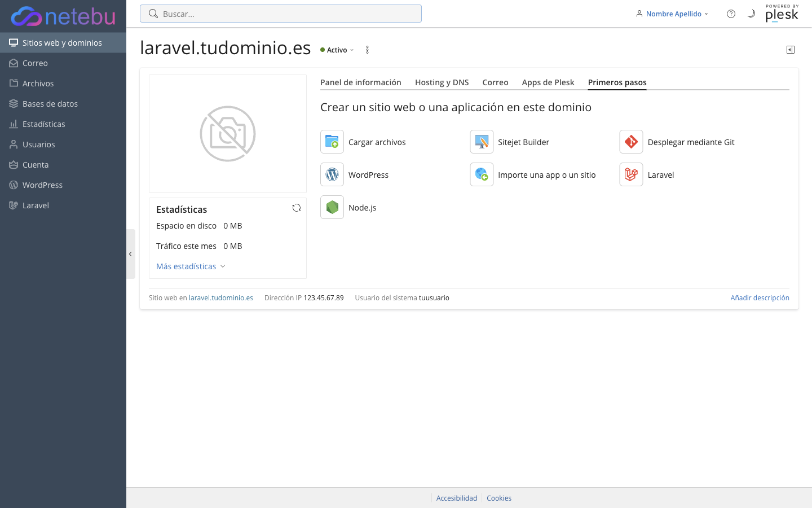Click the Cargar archivos label
Viewport: 812px width, 508px height.
click(x=377, y=142)
